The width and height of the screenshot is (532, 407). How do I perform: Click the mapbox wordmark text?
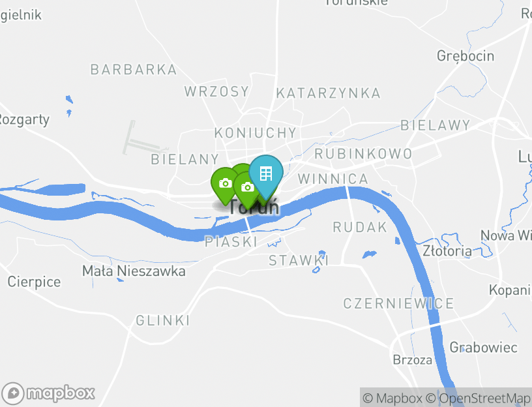pos(61,394)
